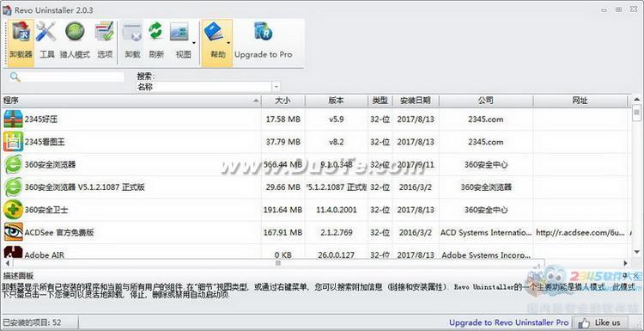644x331 pixels.
Task: Click the 描述面板 panel title
Action: 18,276
